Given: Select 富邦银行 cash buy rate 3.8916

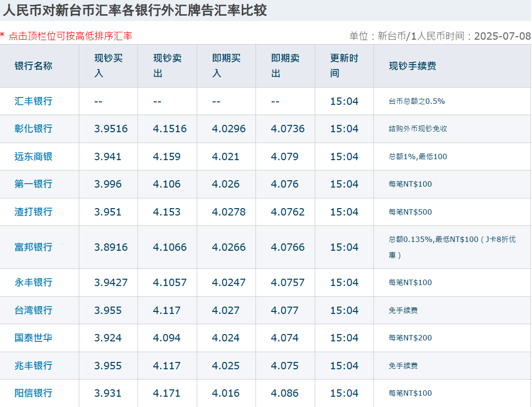Looking at the screenshot, I should coord(111,247).
